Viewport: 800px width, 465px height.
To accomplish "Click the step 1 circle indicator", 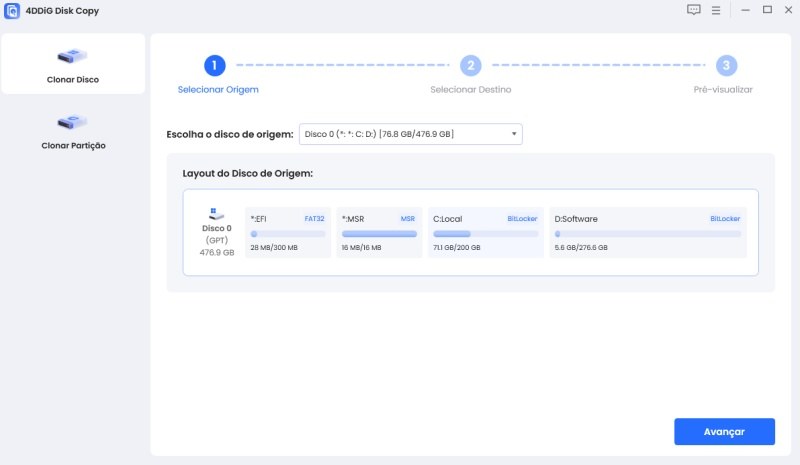I will pos(214,66).
